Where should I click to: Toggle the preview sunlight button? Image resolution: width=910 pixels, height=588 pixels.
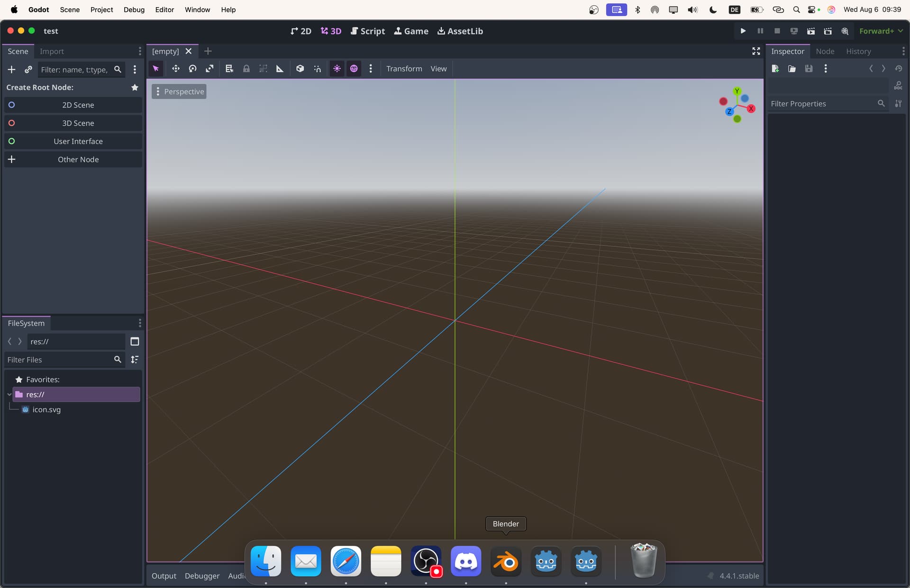(x=337, y=69)
